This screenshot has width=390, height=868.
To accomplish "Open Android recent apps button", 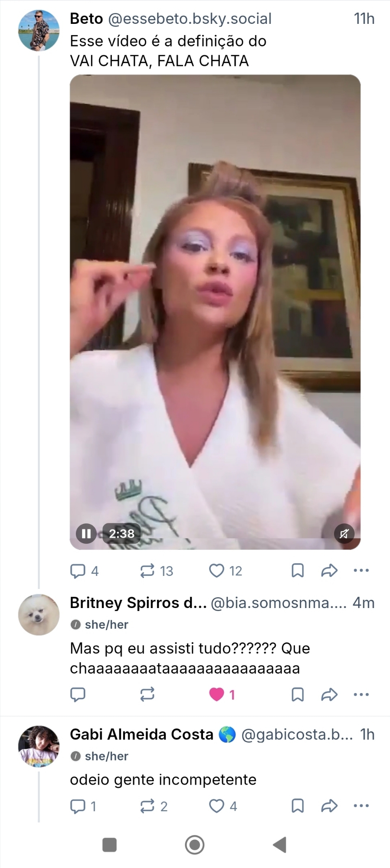I will pos(109,845).
